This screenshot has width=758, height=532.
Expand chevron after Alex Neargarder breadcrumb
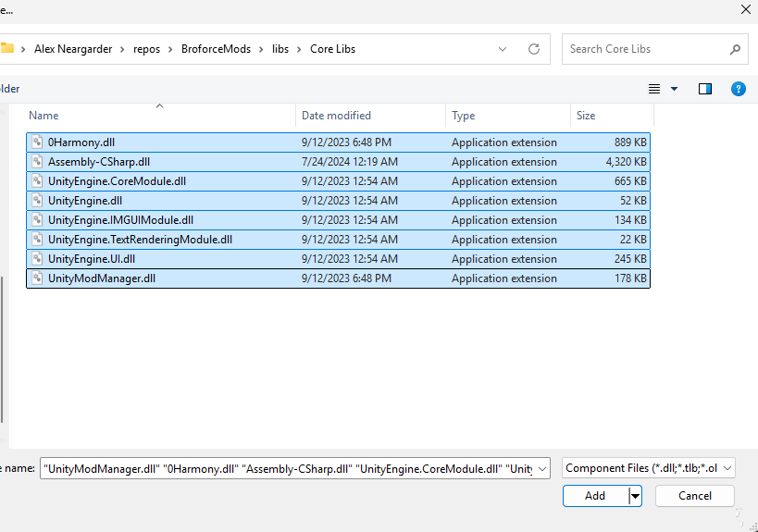122,49
